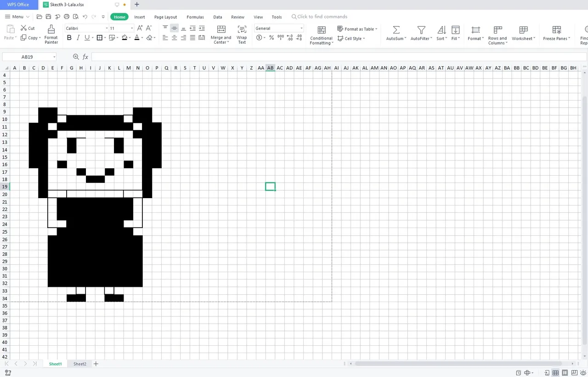This screenshot has height=377, width=588.
Task: Open the Insert ribbon tab
Action: (x=140, y=17)
